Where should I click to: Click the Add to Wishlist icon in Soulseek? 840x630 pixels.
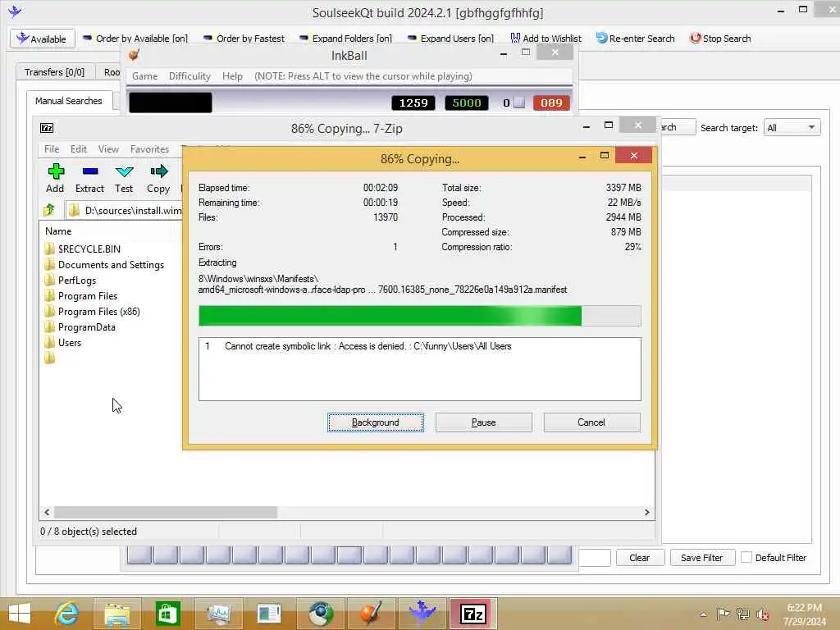[515, 38]
